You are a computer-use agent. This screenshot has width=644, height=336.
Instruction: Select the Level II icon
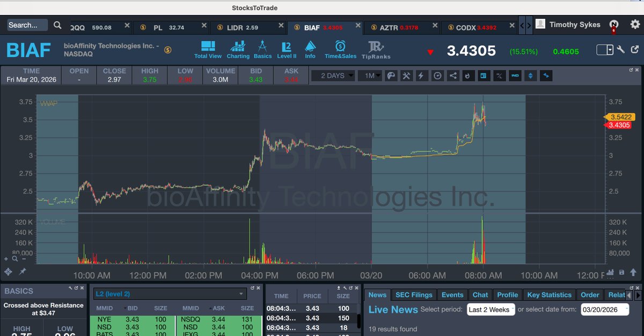click(x=286, y=48)
